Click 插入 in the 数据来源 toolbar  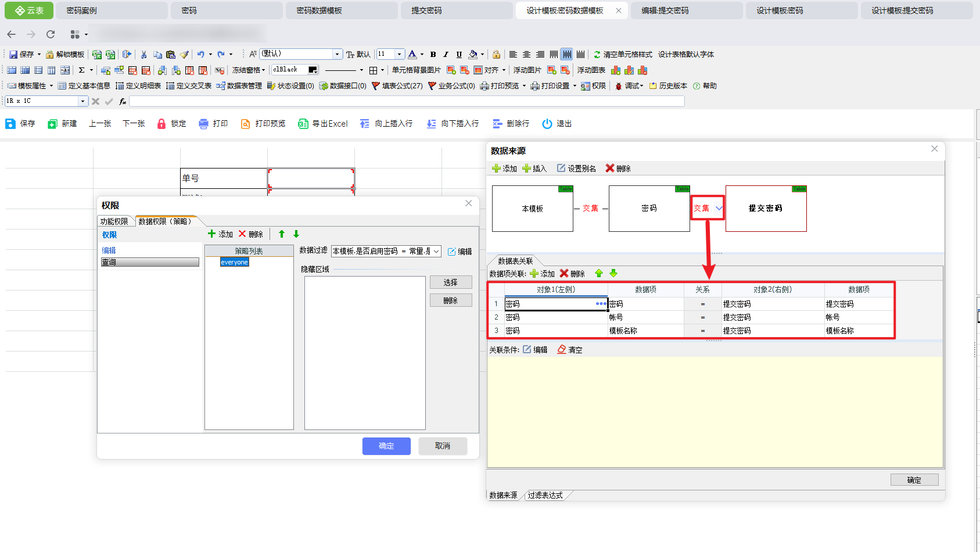[534, 169]
